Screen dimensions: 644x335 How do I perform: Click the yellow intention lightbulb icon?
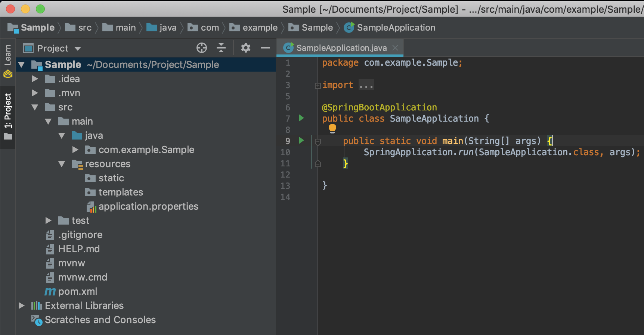tap(332, 129)
